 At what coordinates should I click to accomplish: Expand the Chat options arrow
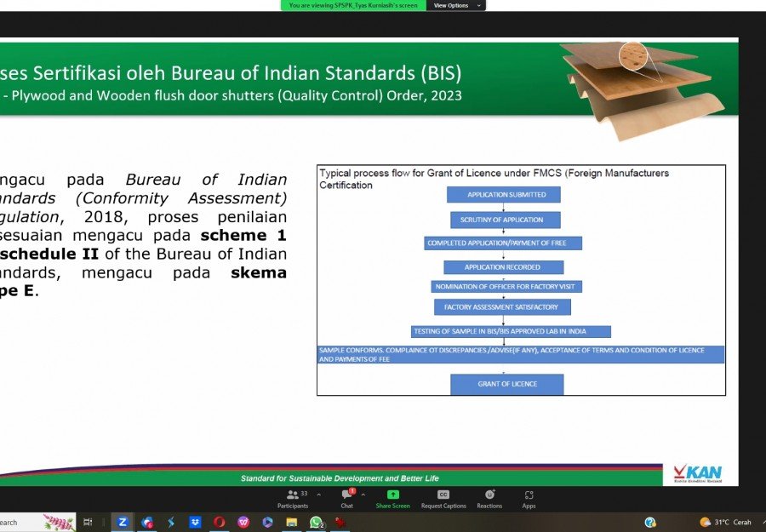click(363, 495)
